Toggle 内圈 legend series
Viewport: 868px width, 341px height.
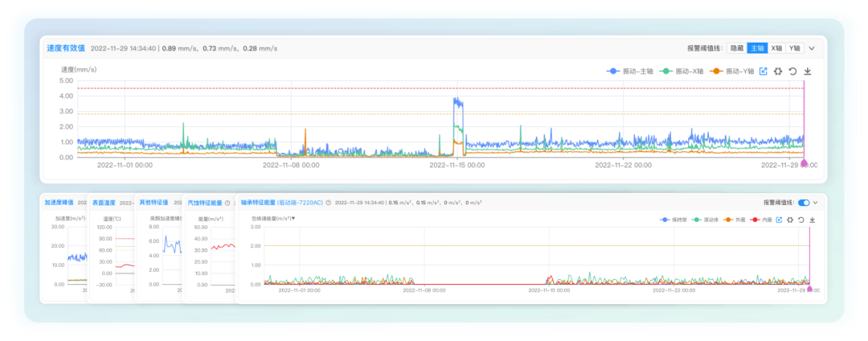pyautogui.click(x=761, y=220)
